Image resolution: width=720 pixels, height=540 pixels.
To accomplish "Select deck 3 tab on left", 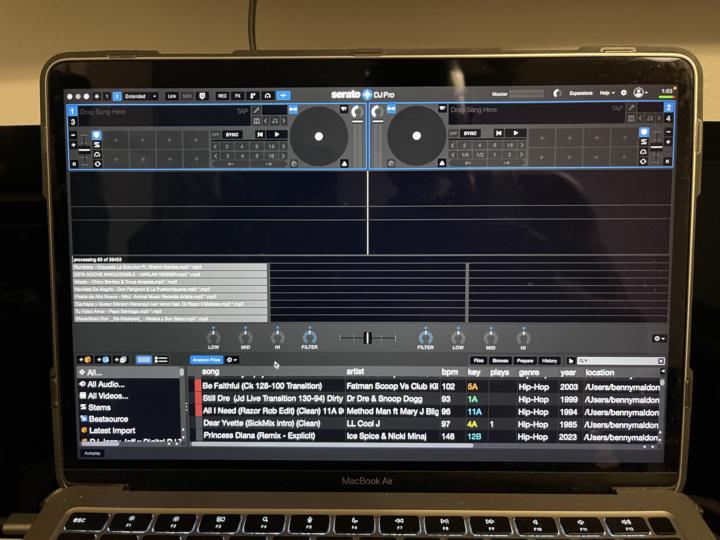I will click(x=73, y=122).
